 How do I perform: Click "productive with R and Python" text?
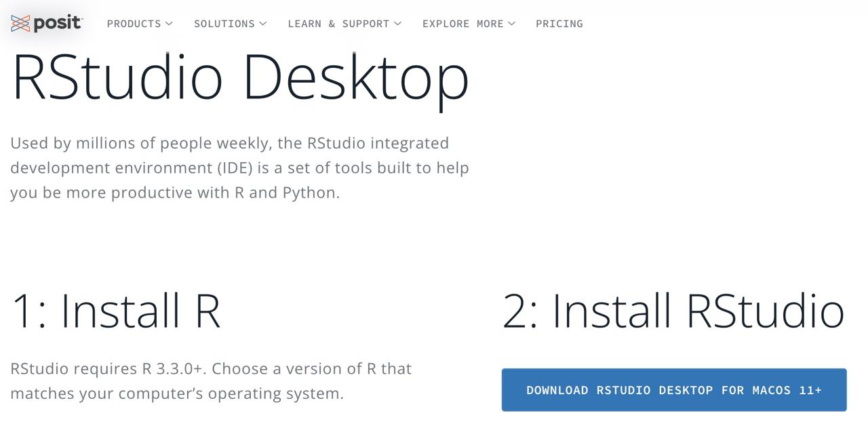[225, 193]
